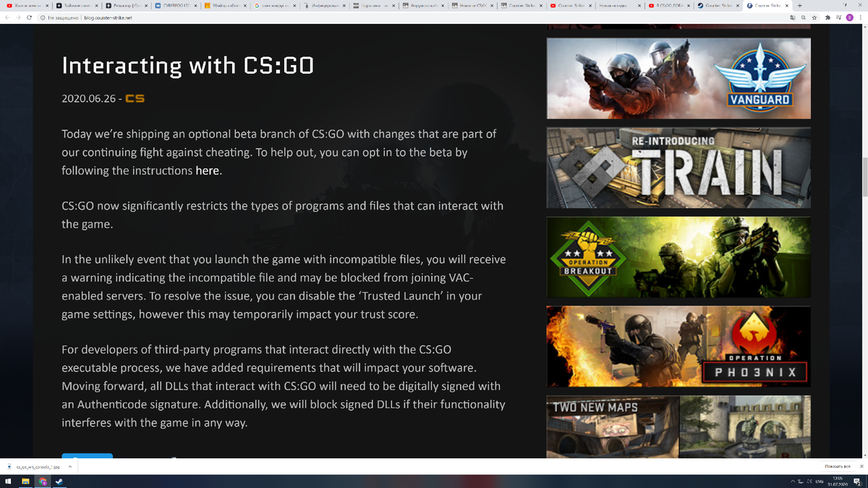This screenshot has height=488, width=868.
Task: Open the taskbar clock and date
Action: 837,481
